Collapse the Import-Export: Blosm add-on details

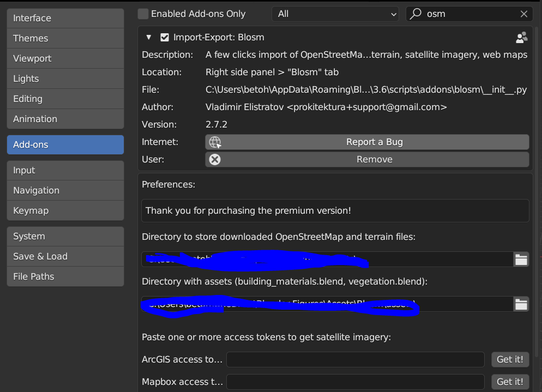point(148,37)
